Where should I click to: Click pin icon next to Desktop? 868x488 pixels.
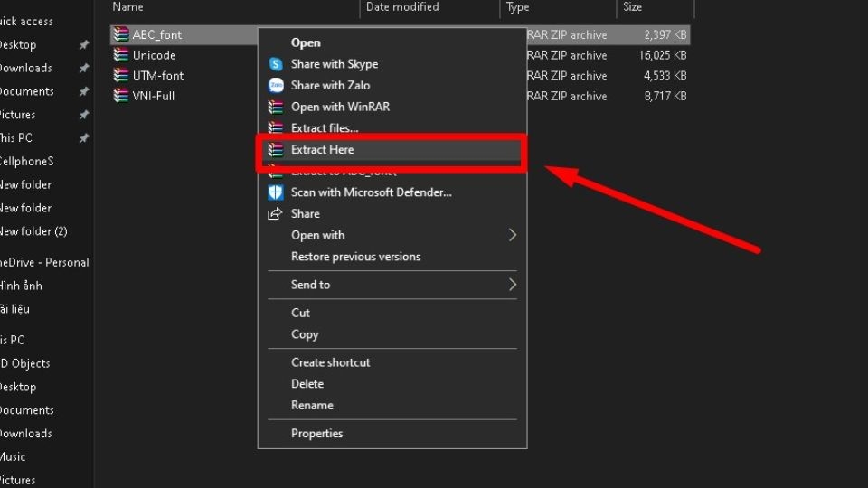(84, 45)
